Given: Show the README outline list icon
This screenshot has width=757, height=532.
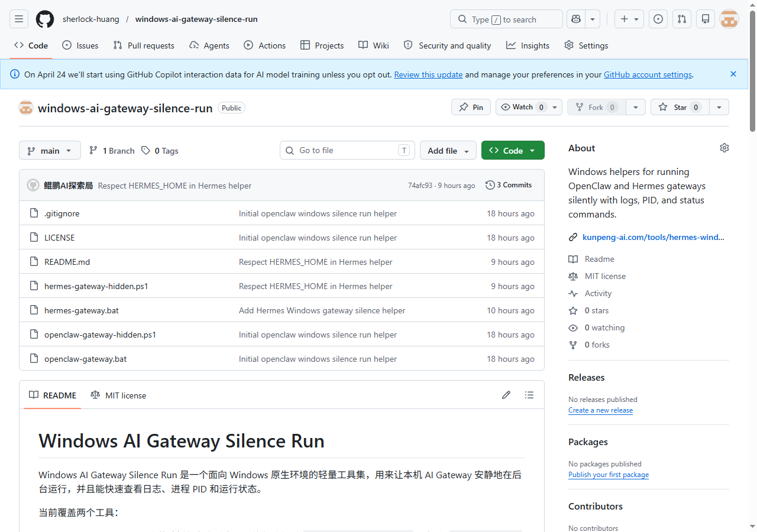Looking at the screenshot, I should pos(529,395).
